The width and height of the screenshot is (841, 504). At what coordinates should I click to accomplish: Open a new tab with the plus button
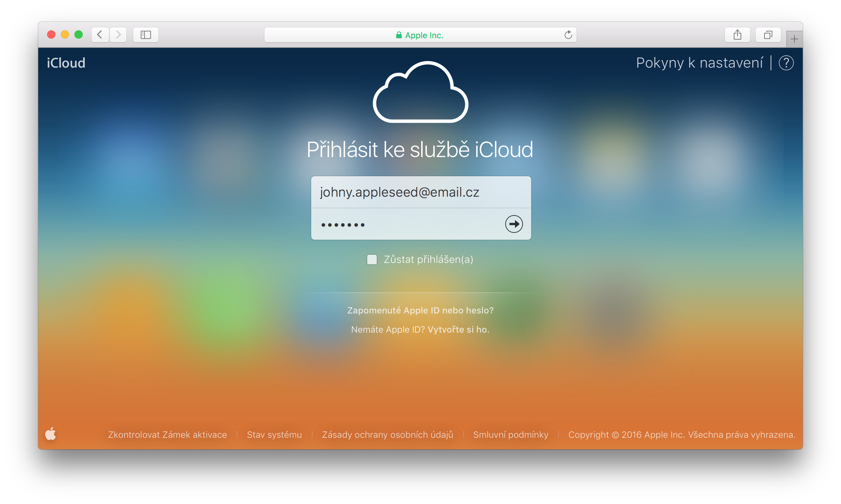(795, 39)
